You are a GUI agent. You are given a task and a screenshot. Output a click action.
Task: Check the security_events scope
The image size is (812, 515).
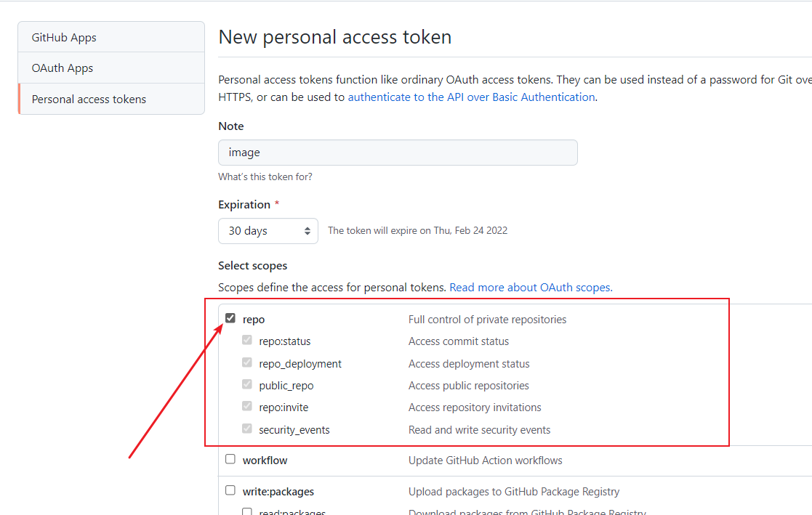coord(246,428)
